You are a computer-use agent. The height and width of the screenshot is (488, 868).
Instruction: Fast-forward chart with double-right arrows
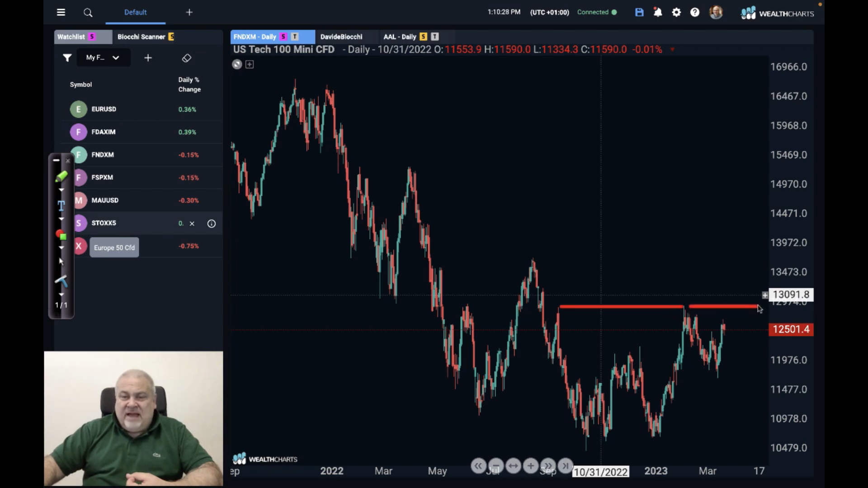point(548,466)
